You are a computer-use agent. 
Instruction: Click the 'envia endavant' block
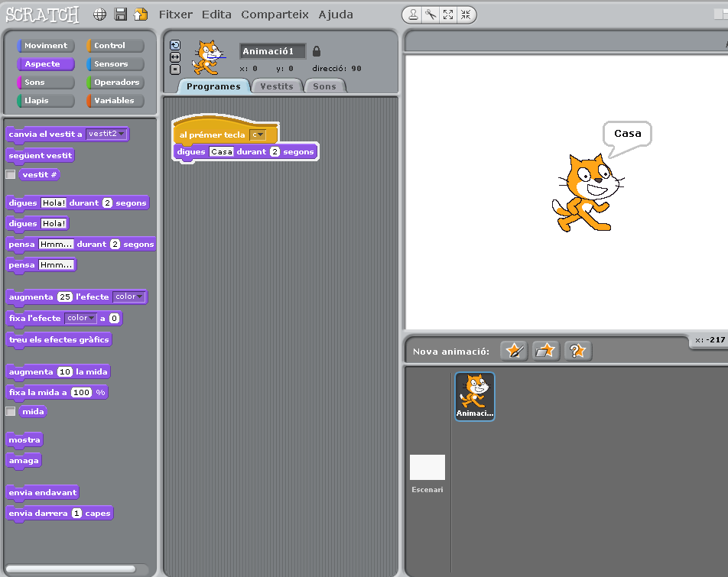pyautogui.click(x=43, y=493)
